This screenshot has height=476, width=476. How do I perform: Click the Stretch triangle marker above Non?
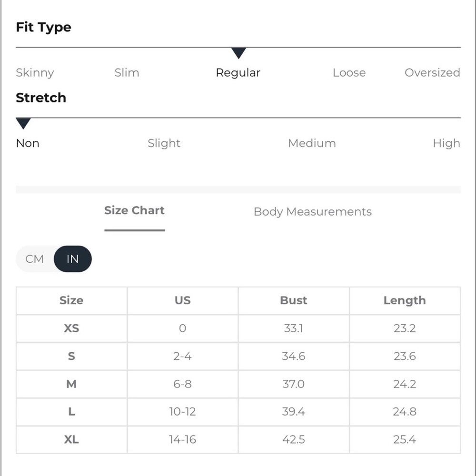coord(23,123)
